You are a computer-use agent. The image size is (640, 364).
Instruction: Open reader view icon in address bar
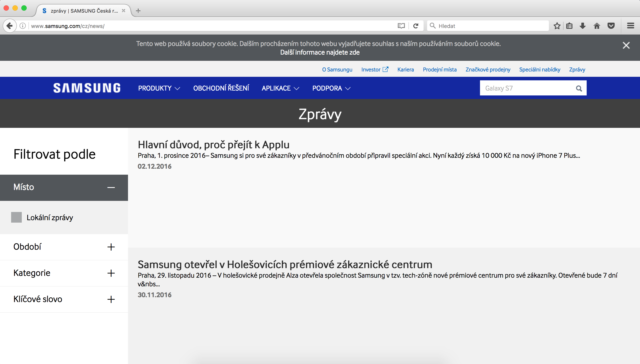pyautogui.click(x=401, y=26)
